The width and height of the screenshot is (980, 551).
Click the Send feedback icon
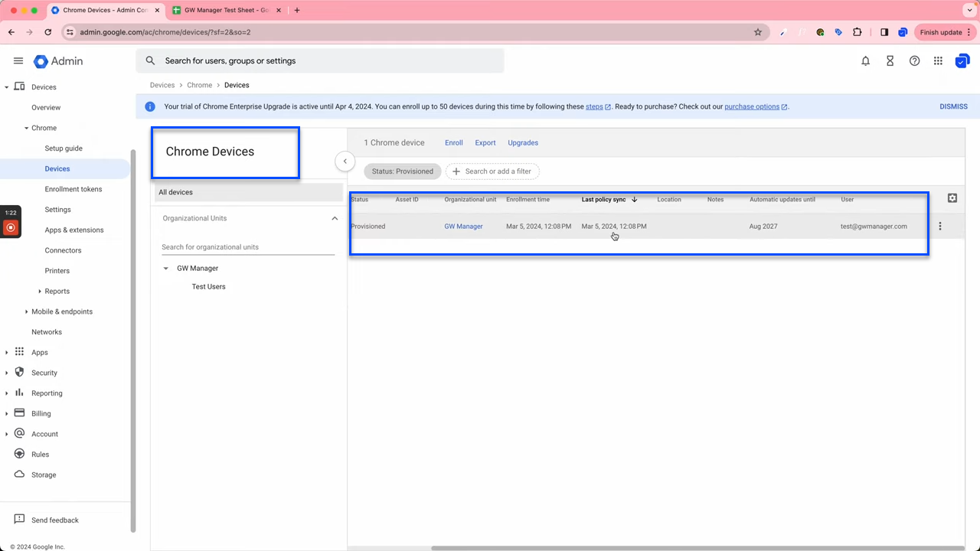[19, 520]
